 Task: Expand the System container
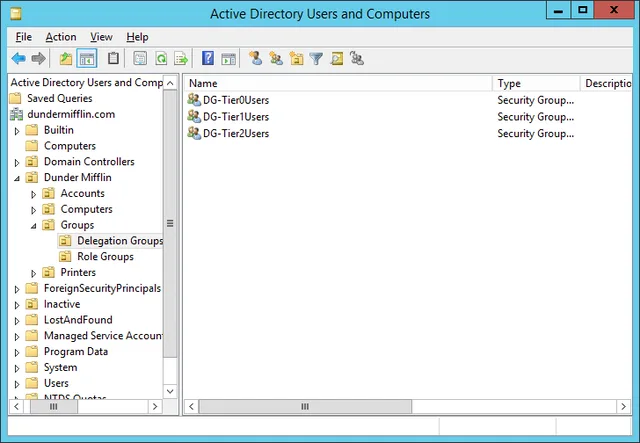(17, 368)
